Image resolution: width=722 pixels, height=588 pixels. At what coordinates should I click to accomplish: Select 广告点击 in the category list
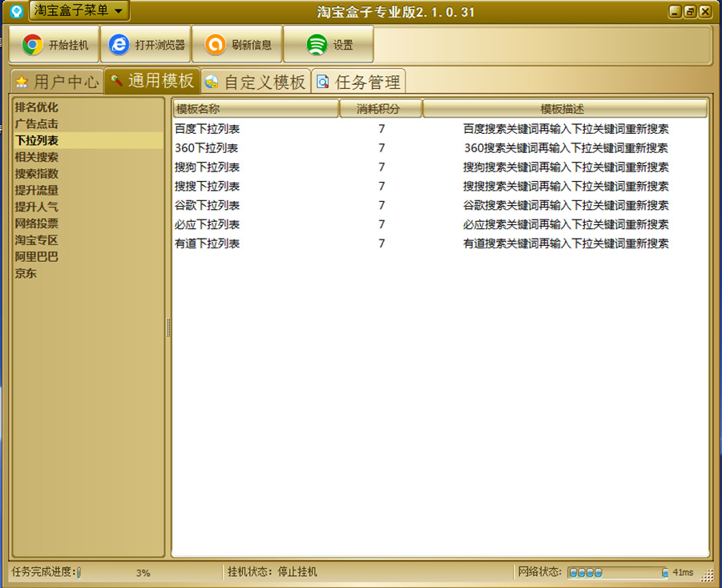(88, 124)
